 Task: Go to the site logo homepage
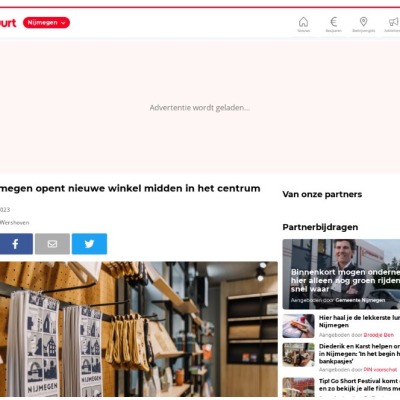8,23
